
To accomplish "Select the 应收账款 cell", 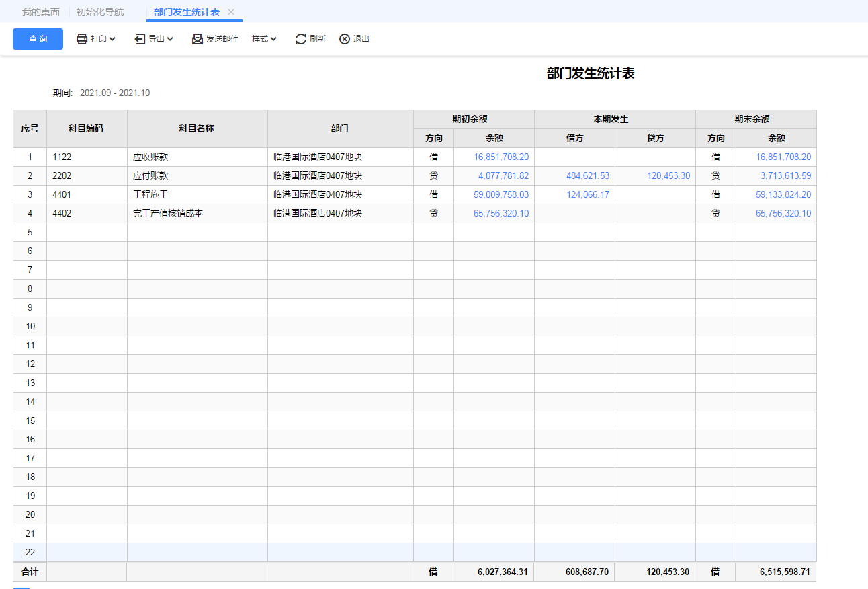I will tap(197, 157).
